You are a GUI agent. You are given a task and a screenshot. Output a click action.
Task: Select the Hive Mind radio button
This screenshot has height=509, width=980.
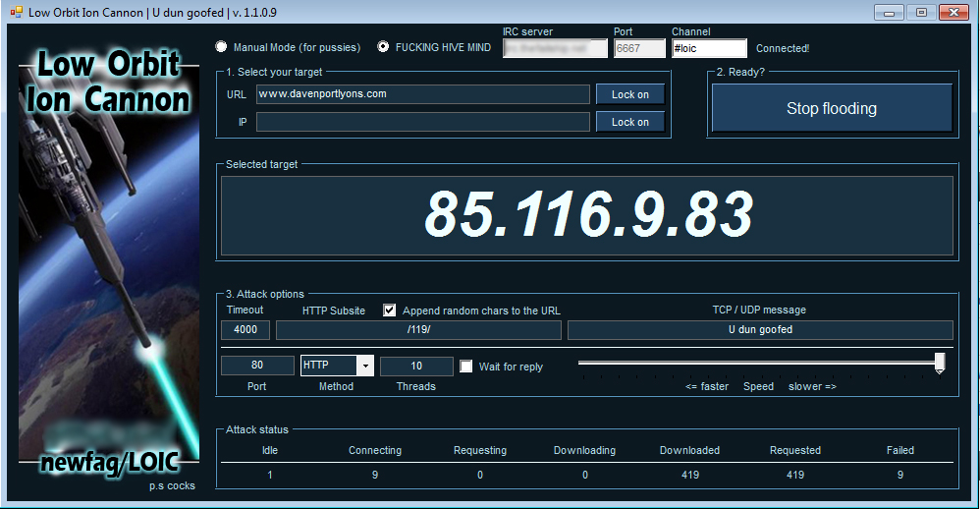(383, 47)
